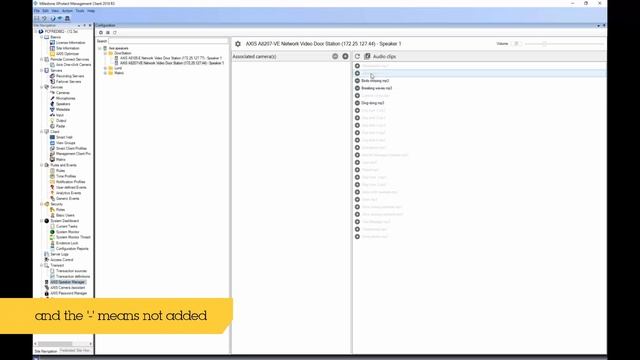640x360 pixels.
Task: Select Site Information in Site Navigation
Action: click(x=68, y=48)
